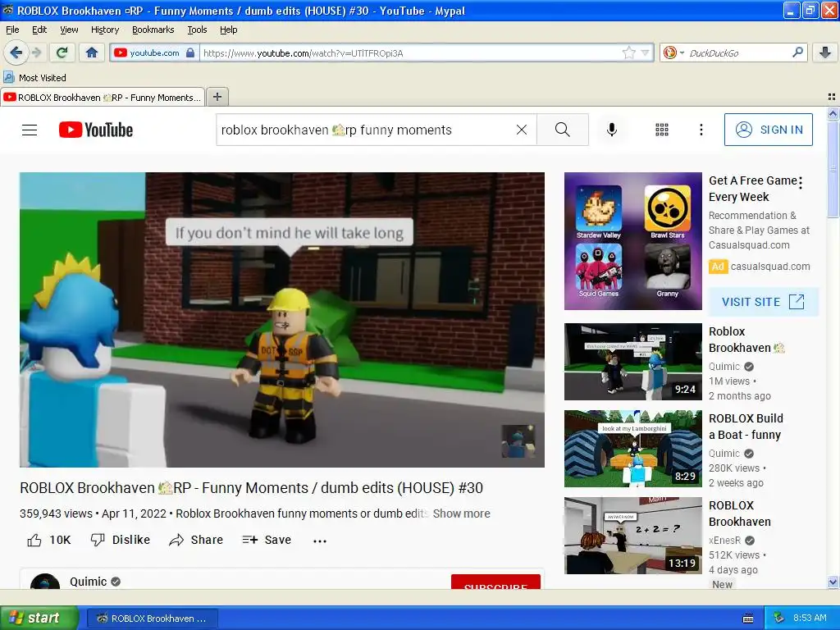The height and width of the screenshot is (630, 840).
Task: Open a new tab with the plus button
Action: (217, 97)
